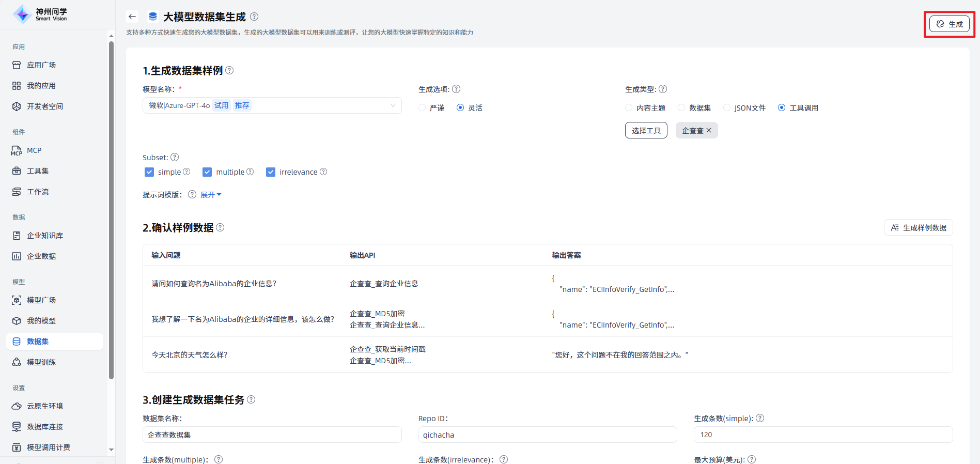This screenshot has height=464, width=980.
Task: Click the 神州问学 Smart Vision logo
Action: [x=40, y=14]
